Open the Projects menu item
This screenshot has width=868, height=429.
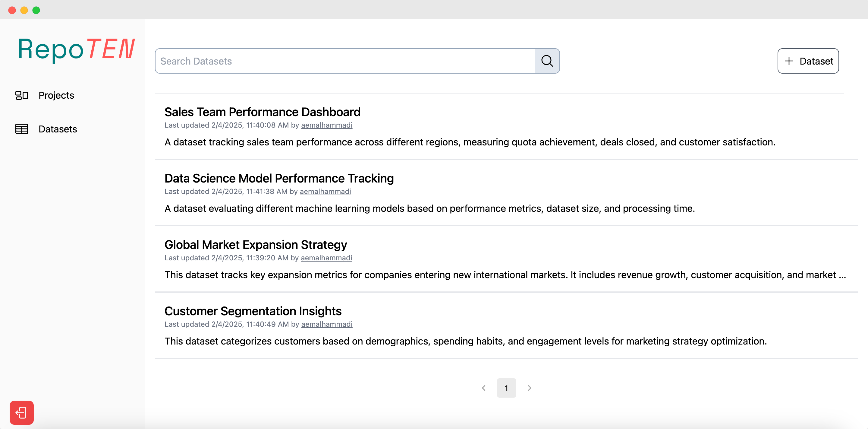(56, 95)
